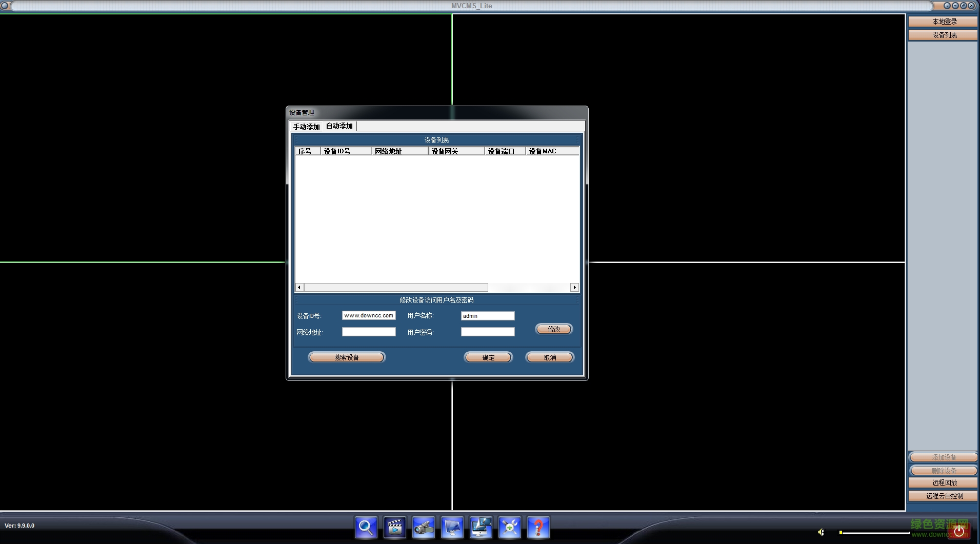Screen dimensions: 980x544
Task: Open the tools and wrench settings icon
Action: [x=509, y=527]
